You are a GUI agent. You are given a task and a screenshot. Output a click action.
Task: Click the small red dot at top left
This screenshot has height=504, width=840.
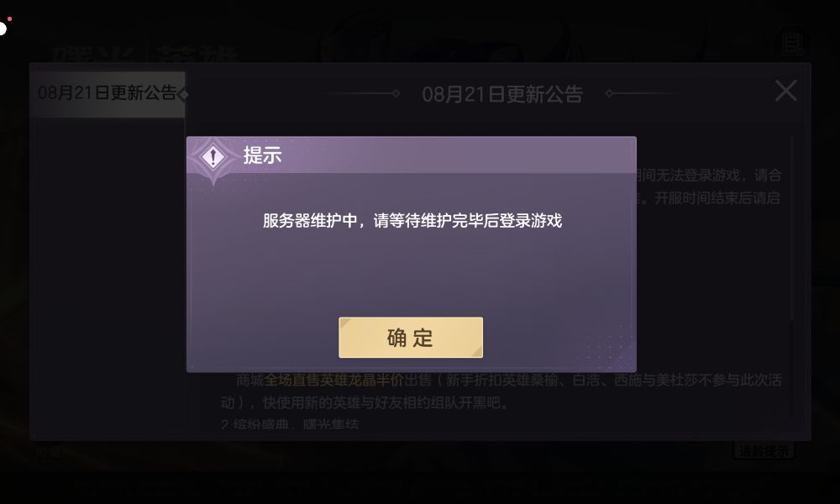9,19
